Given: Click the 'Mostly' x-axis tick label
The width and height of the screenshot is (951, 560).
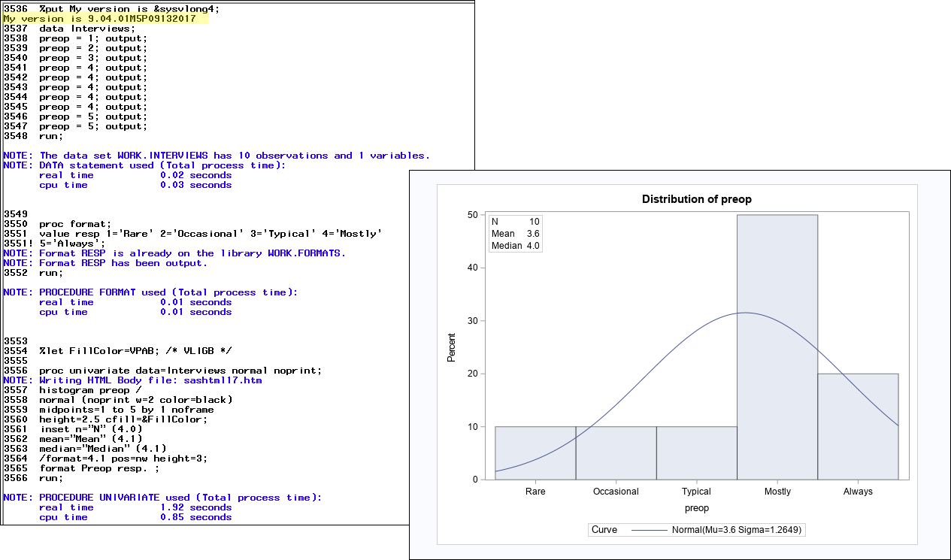Looking at the screenshot, I should tap(777, 492).
